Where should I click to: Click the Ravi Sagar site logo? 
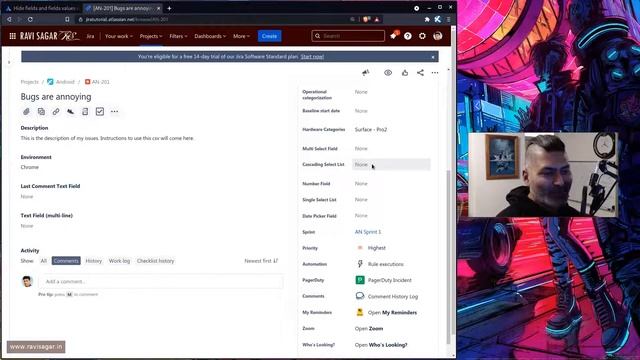point(49,36)
